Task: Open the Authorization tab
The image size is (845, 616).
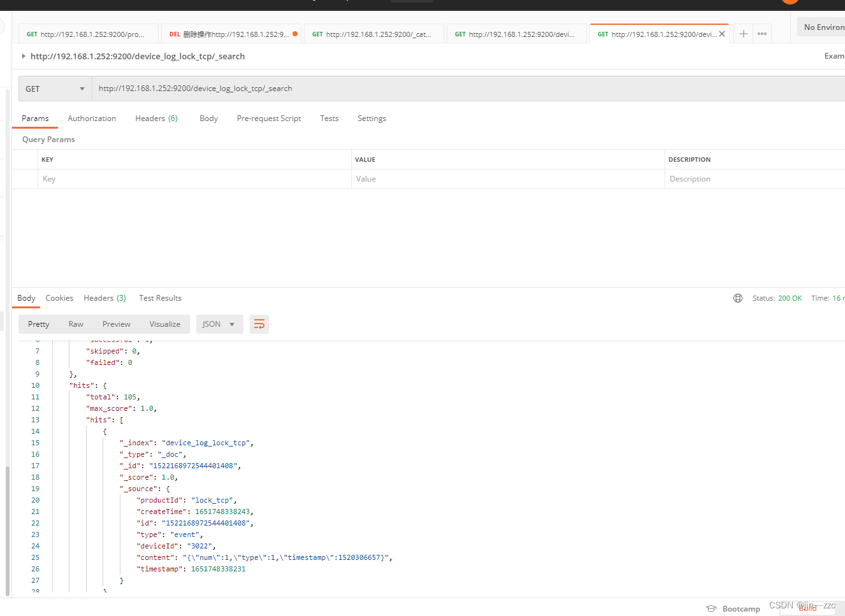Action: [x=92, y=118]
